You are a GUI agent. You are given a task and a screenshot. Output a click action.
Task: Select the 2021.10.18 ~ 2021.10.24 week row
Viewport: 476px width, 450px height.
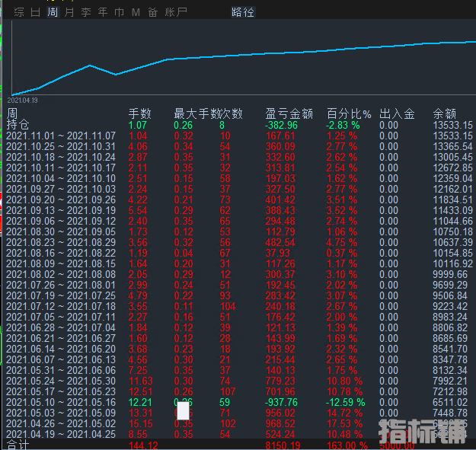[239, 157]
